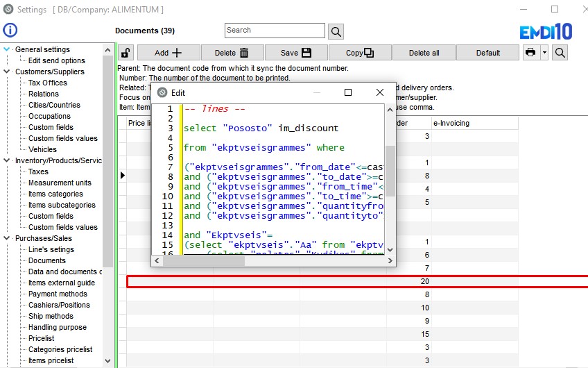588x368 pixels.
Task: Collapse the General settings tree node
Action: [6, 49]
